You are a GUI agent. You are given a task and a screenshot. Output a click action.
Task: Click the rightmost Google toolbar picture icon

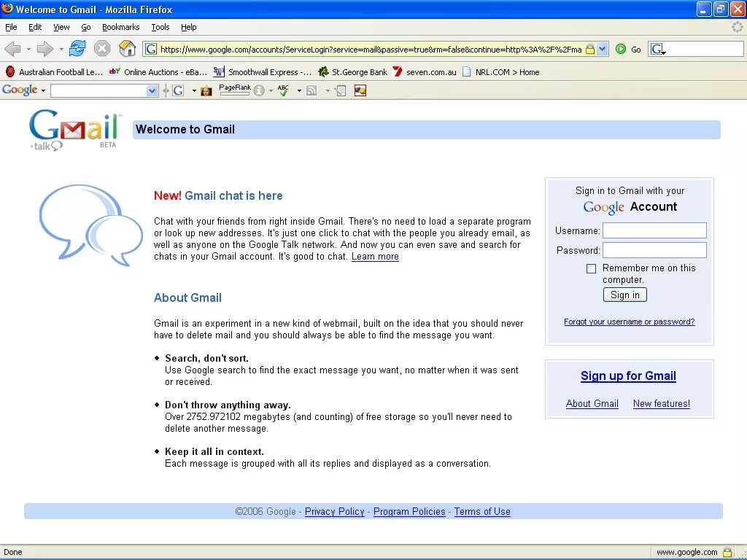360,90
